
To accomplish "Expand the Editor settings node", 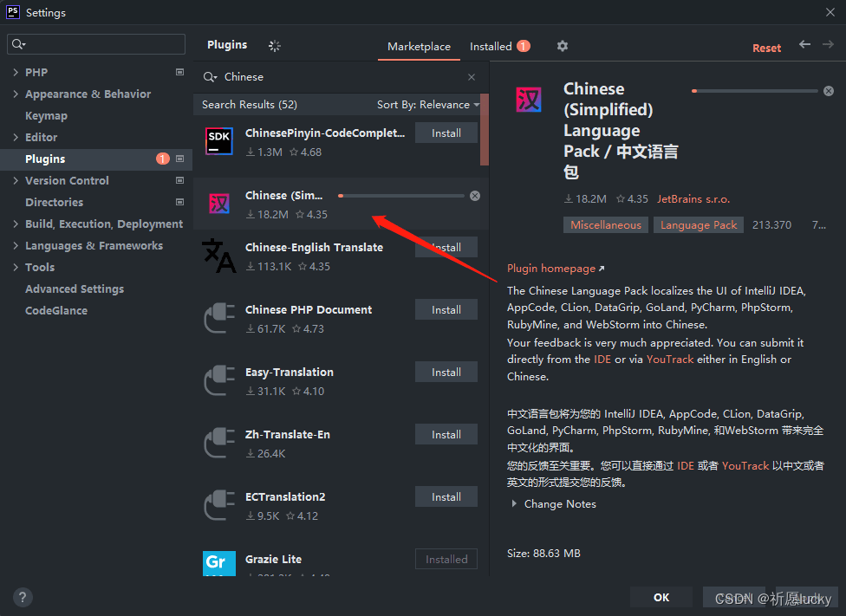I will 16,137.
